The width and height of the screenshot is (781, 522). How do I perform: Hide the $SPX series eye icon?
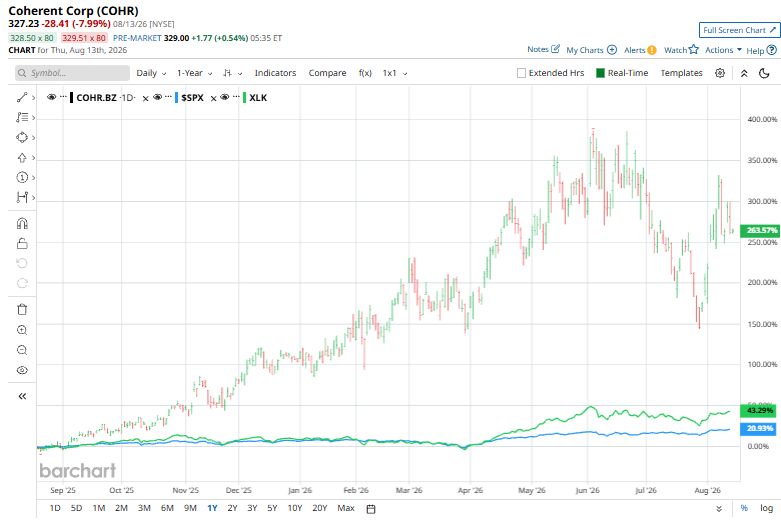pos(157,97)
